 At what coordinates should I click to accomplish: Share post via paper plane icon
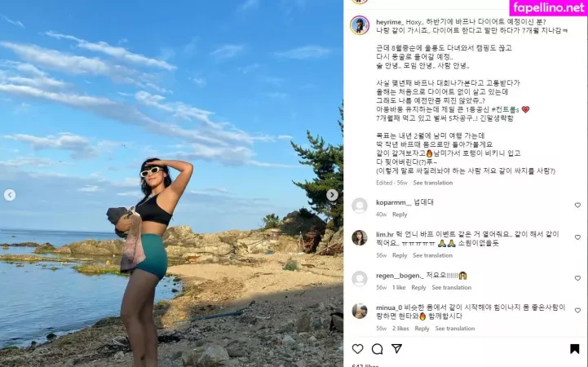coord(396,348)
